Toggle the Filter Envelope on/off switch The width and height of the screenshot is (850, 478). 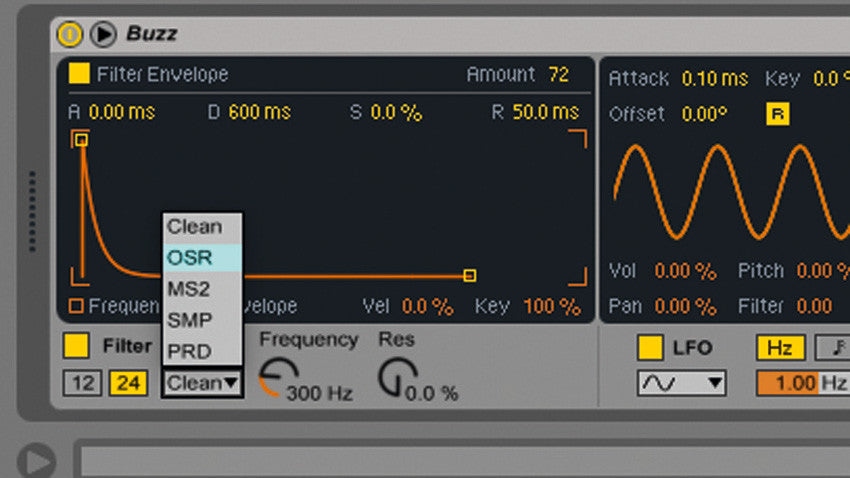(78, 74)
